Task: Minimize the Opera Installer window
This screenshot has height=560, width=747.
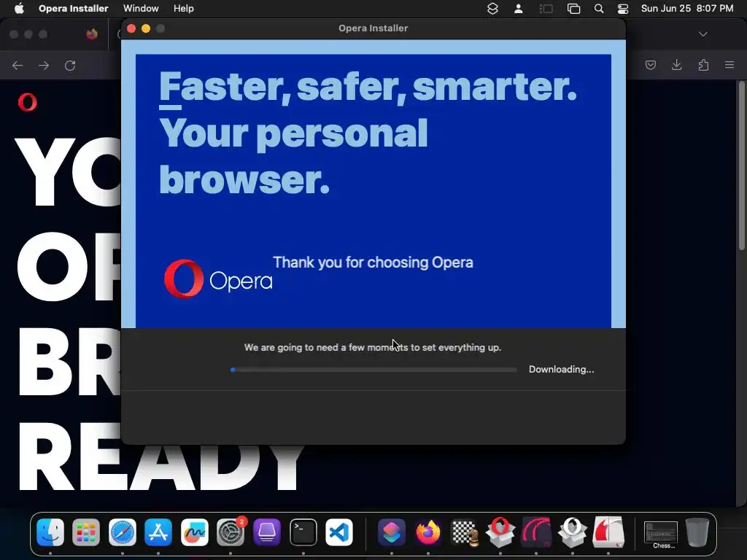Action: click(x=146, y=28)
